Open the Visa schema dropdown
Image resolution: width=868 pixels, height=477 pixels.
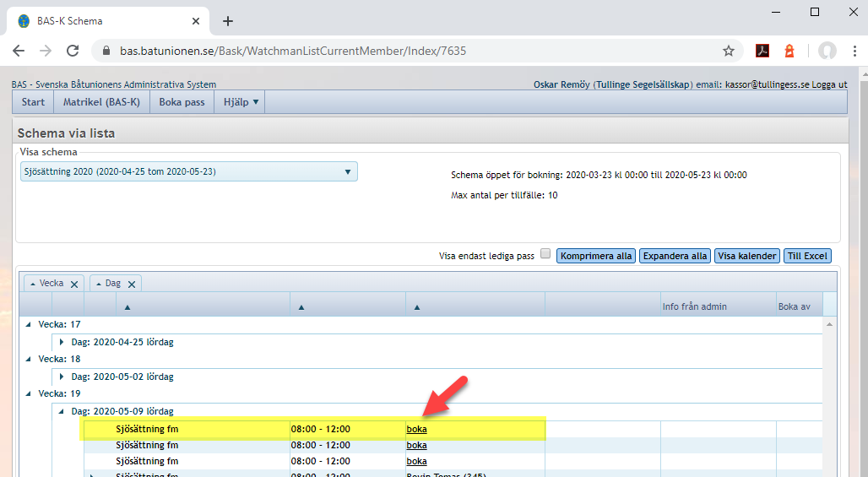[x=189, y=171]
